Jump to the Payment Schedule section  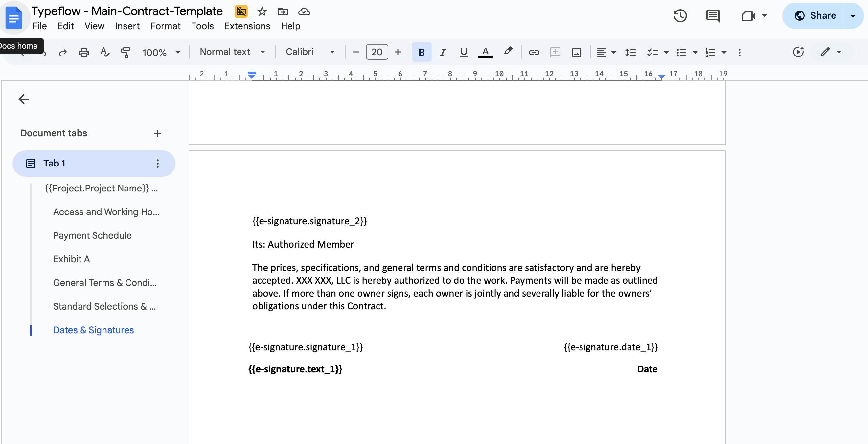[x=92, y=235]
